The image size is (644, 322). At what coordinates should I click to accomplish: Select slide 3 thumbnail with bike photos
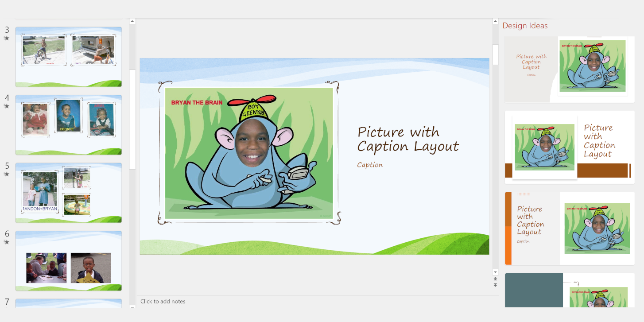click(69, 57)
